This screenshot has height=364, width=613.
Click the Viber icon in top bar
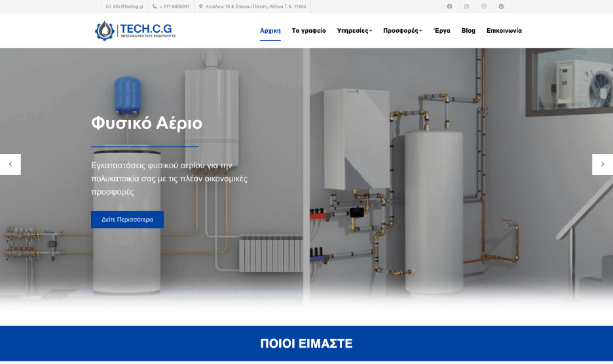point(484,7)
